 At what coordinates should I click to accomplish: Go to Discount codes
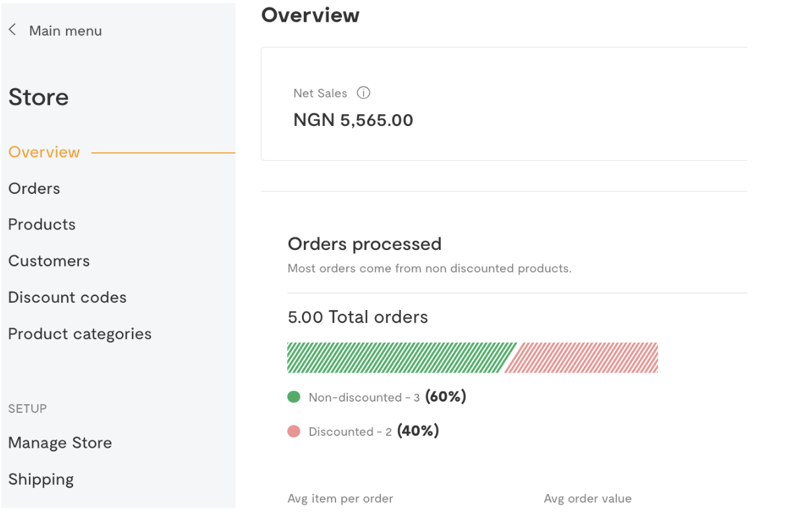pyautogui.click(x=67, y=297)
